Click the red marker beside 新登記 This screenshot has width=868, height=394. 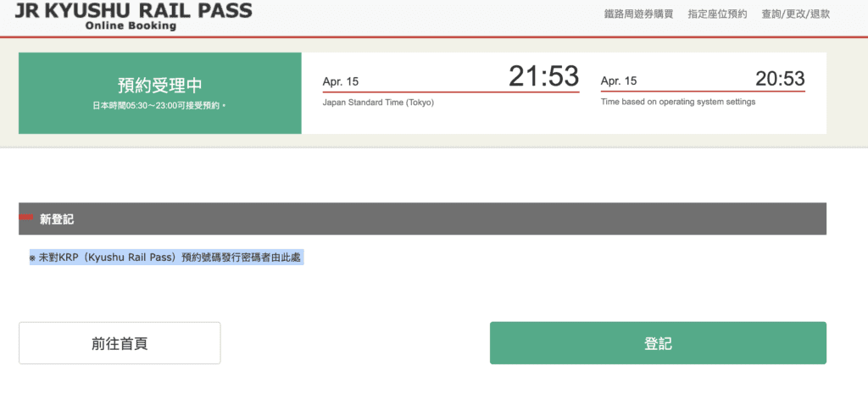tap(25, 218)
